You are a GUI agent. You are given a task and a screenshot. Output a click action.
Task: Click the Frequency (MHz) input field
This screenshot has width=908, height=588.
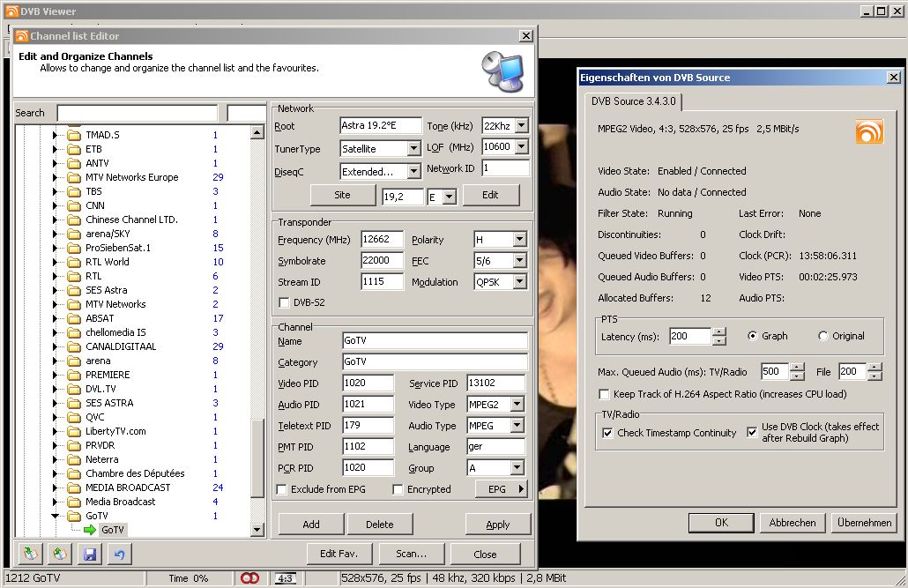(383, 239)
